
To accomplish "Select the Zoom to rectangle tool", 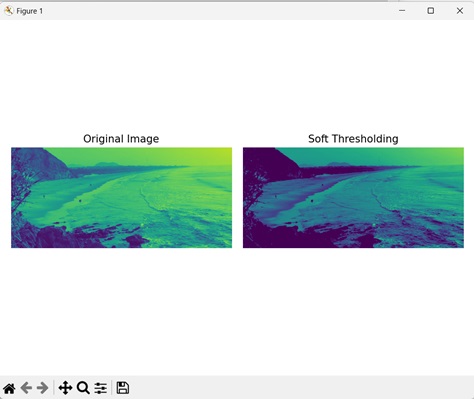I will [83, 388].
